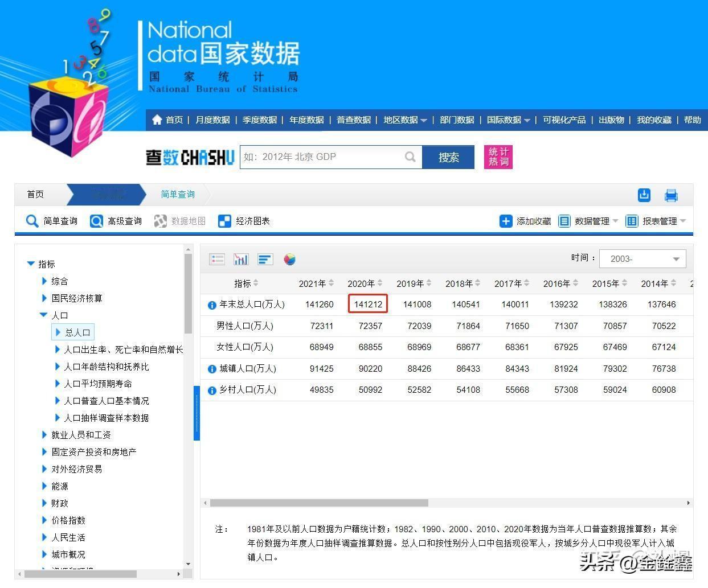Open 我的收藏 menu item
Screen dimensions: 708x588
point(654,120)
